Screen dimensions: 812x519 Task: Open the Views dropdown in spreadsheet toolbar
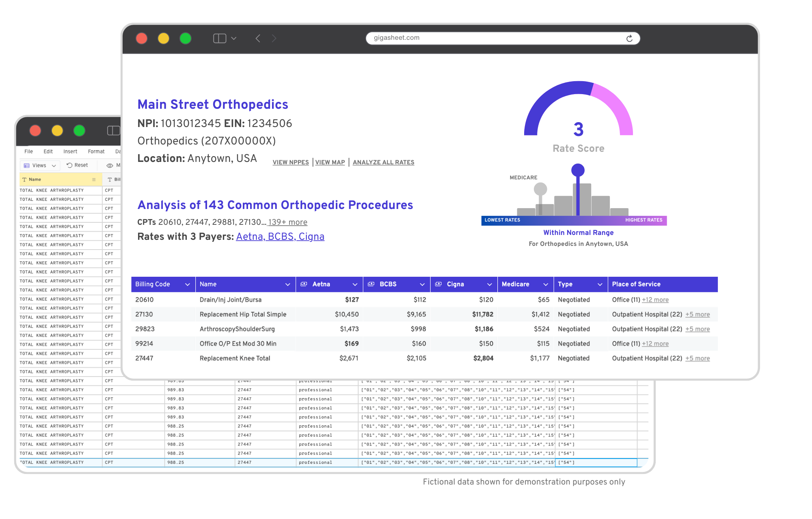(x=39, y=165)
